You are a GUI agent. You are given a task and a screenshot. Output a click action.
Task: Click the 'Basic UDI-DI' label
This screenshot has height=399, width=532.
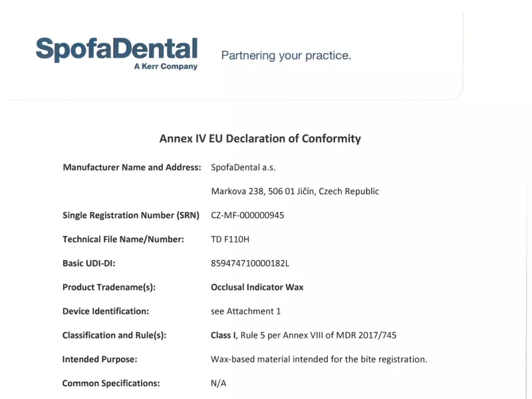[89, 263]
